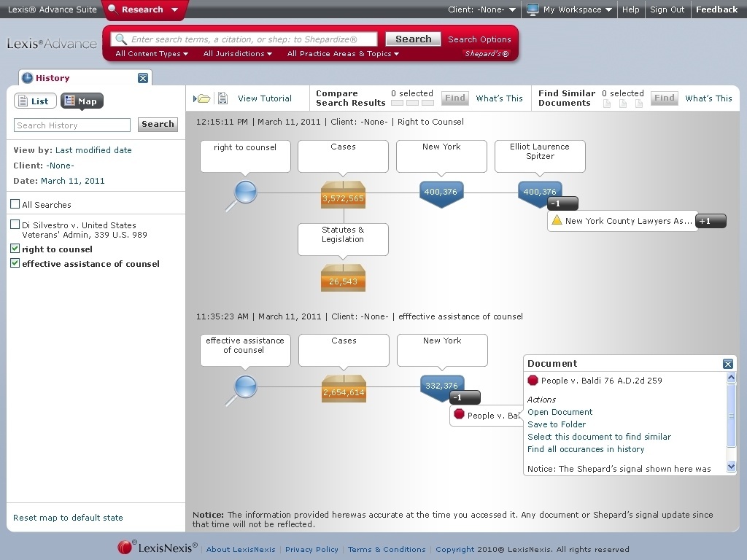Switch history to Map view
This screenshot has width=747, height=560.
coord(82,101)
